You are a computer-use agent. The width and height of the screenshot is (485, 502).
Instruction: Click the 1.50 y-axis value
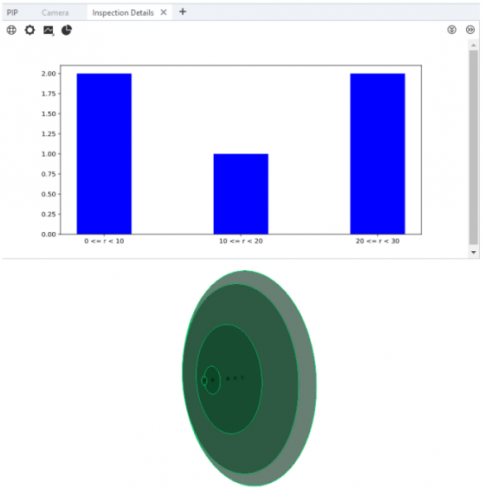[x=49, y=114]
